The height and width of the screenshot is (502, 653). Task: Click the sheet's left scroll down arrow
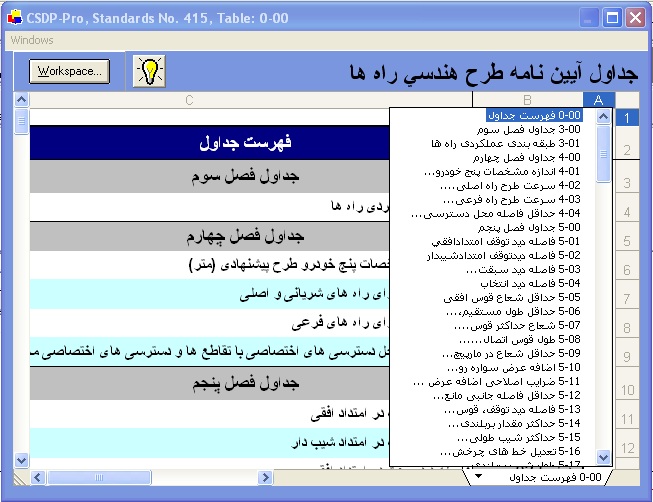[22, 460]
